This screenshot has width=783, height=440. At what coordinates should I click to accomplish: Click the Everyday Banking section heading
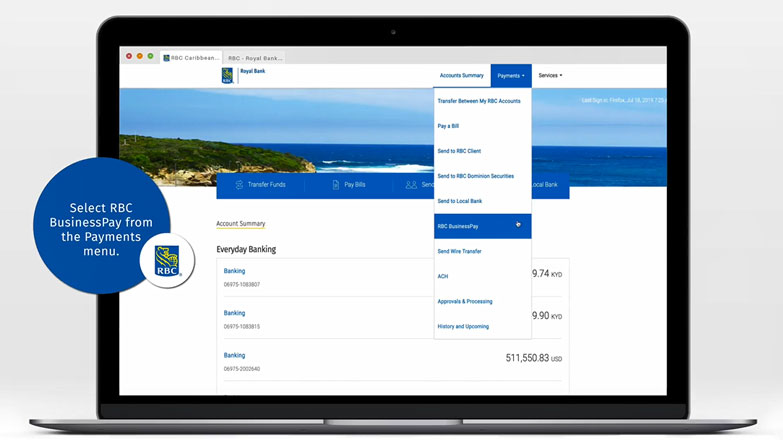246,249
